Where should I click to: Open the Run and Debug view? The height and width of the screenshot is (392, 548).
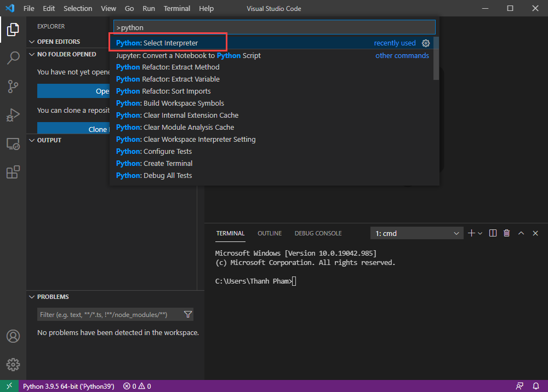13,115
